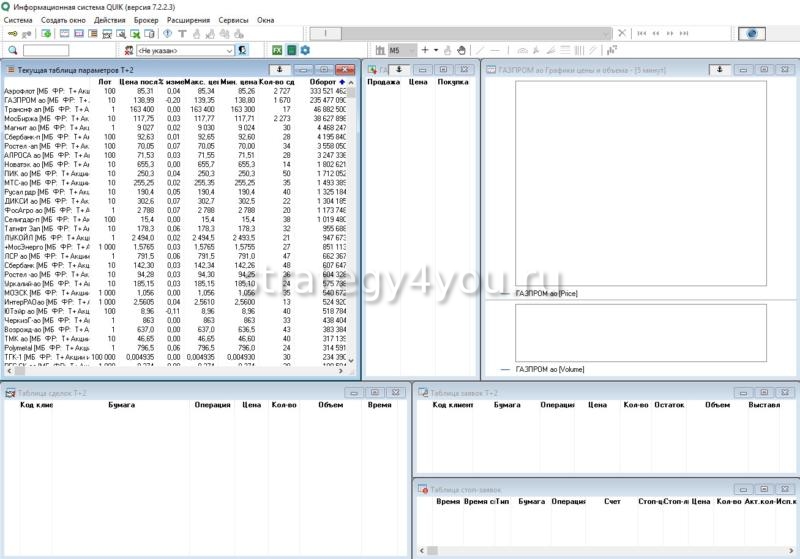The height and width of the screenshot is (559, 800).
Task: Click the green FX toolbar icon
Action: (x=277, y=49)
